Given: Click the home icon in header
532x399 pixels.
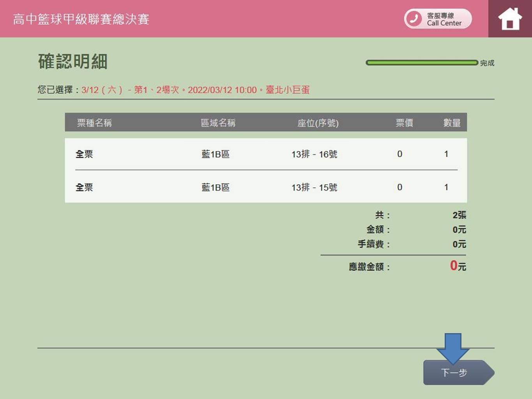Looking at the screenshot, I should click(x=510, y=19).
